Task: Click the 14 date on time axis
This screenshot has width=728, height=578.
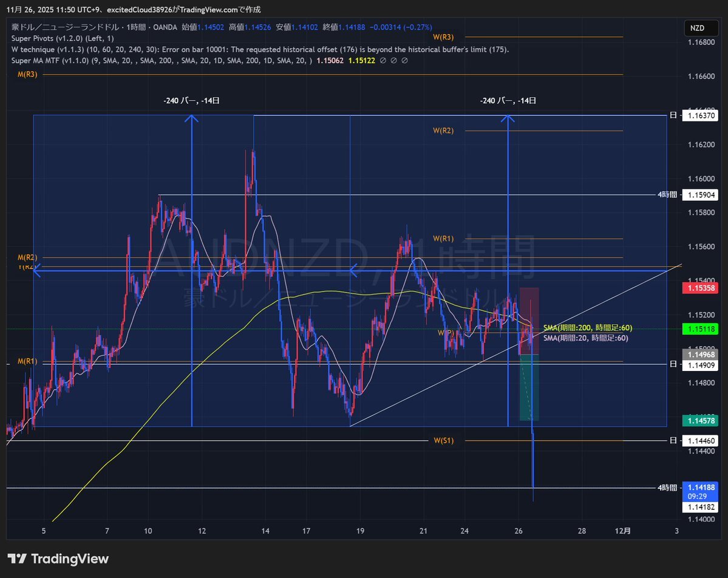Action: click(265, 531)
